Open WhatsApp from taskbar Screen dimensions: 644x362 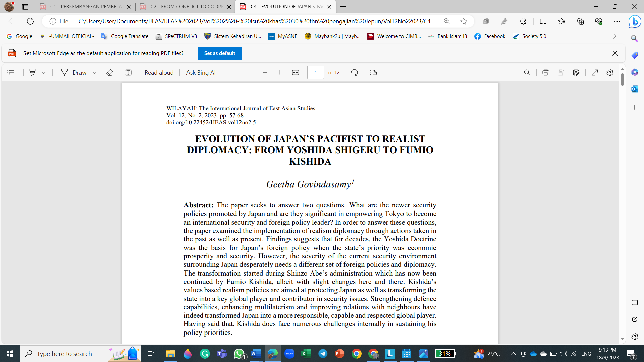pos(239,354)
